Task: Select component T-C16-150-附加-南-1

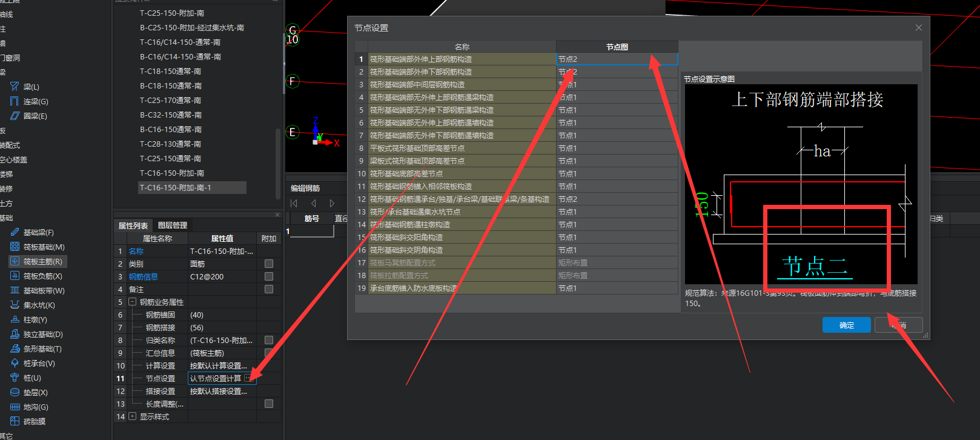Action: pyautogui.click(x=192, y=188)
